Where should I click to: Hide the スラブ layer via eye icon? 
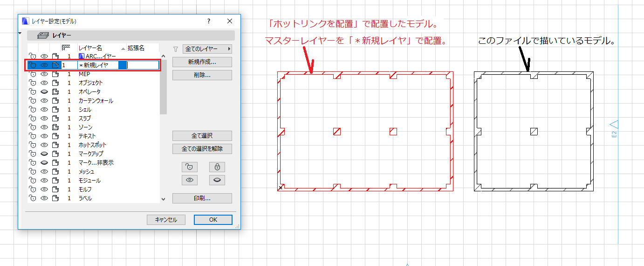pyautogui.click(x=44, y=119)
